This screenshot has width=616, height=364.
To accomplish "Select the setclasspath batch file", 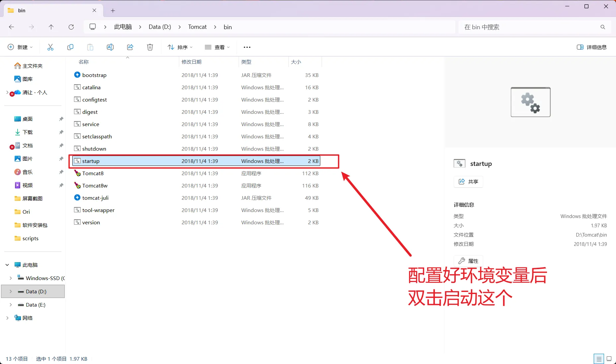I will pos(196,136).
